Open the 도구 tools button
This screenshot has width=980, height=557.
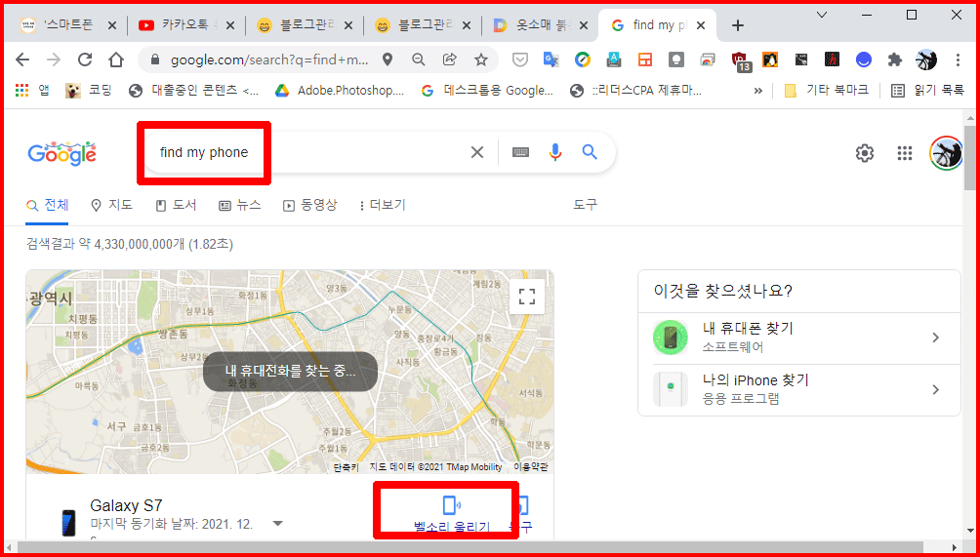(x=585, y=205)
